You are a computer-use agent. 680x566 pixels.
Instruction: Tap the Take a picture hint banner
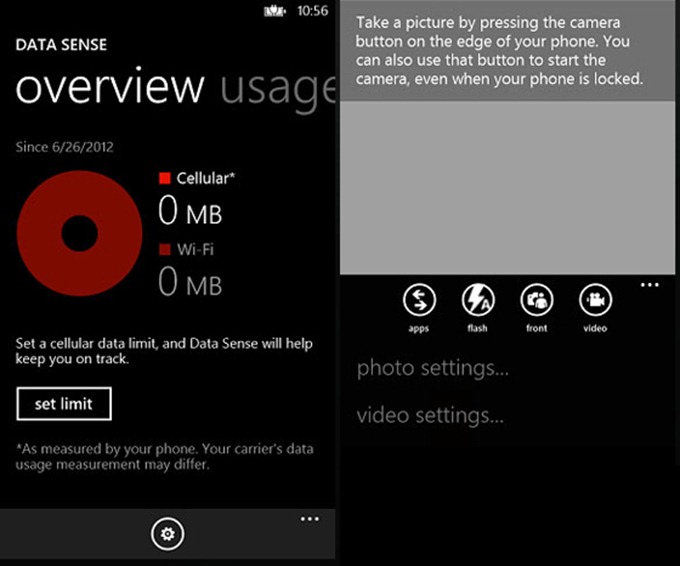point(507,51)
